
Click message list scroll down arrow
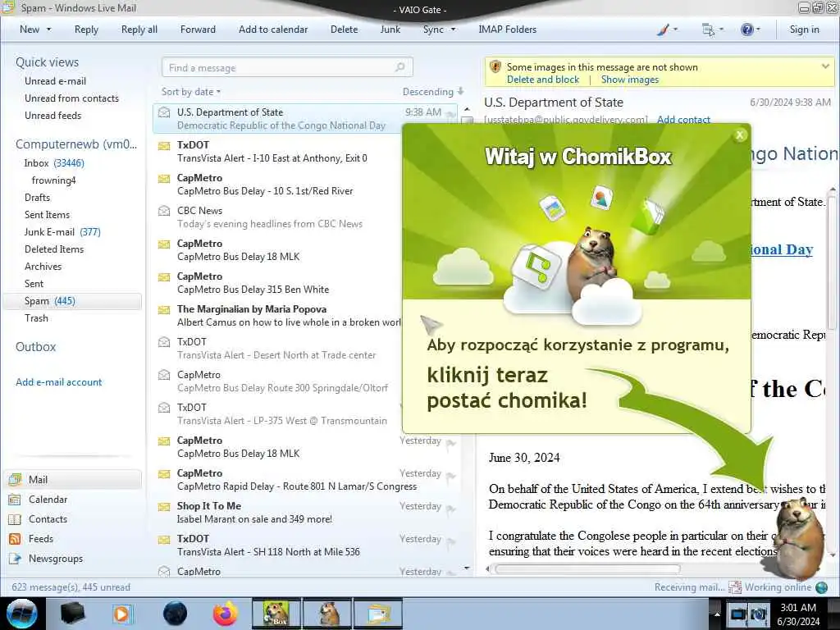tap(467, 568)
